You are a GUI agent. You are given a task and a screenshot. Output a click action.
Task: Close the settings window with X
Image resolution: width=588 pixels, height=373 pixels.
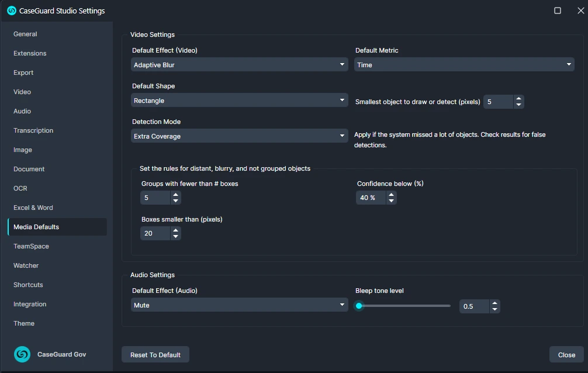coord(580,11)
